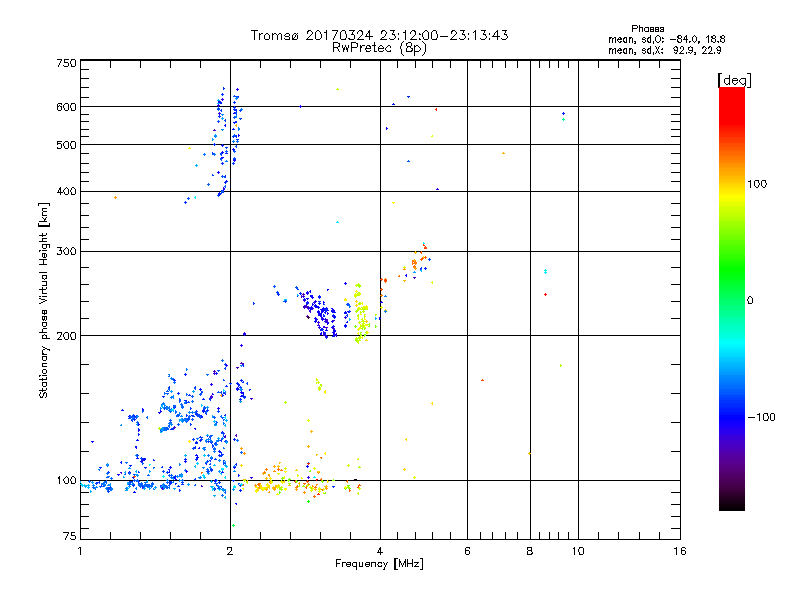
Task: Click the x-axis tick label '16'
Action: [x=680, y=551]
